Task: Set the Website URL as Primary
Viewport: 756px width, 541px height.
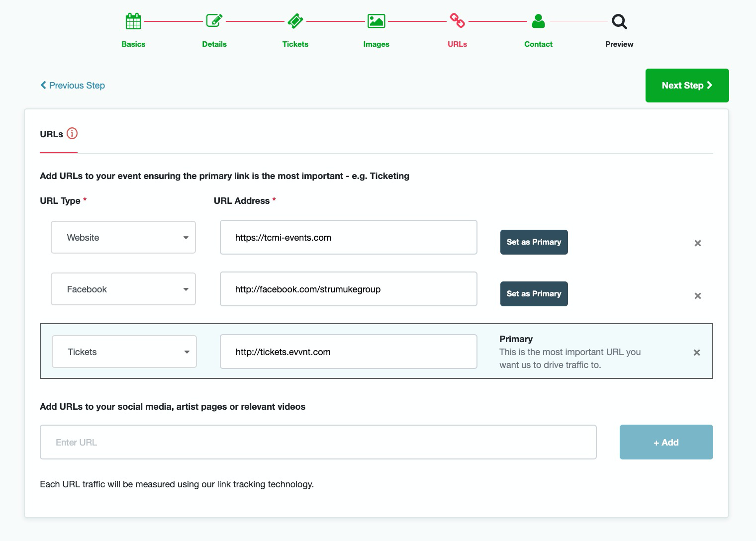Action: click(x=534, y=242)
